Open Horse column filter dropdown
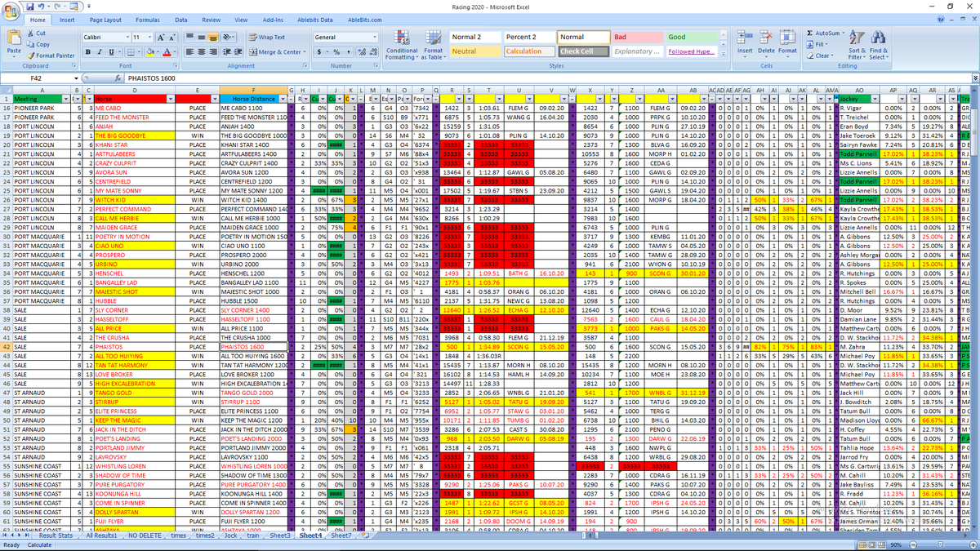Viewport: 980px width, 551px height. pyautogui.click(x=171, y=99)
